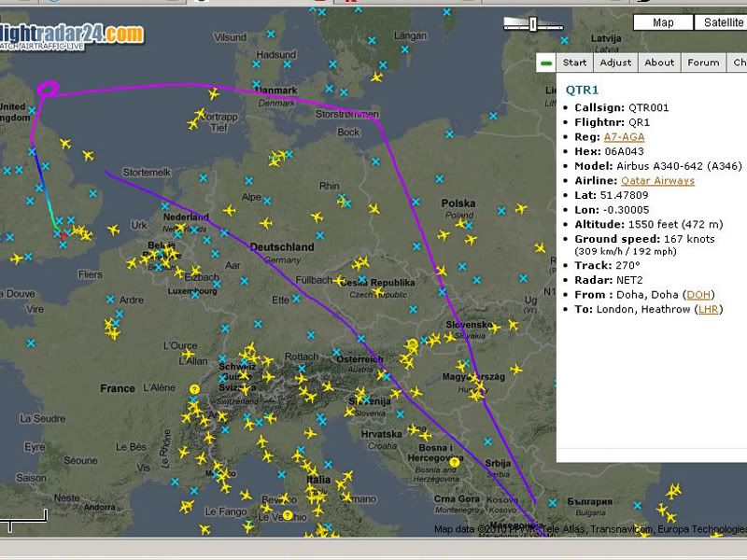Click the Polska country label
This screenshot has height=560, width=747.
tap(458, 203)
